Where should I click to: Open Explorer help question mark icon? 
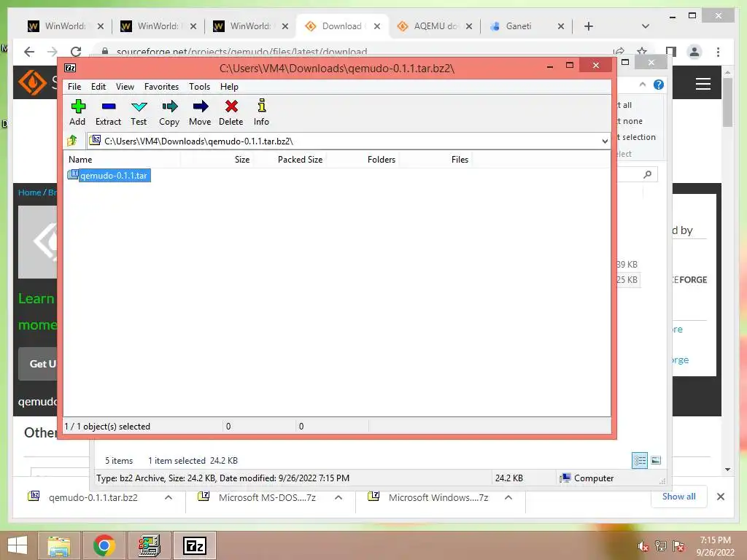point(659,85)
